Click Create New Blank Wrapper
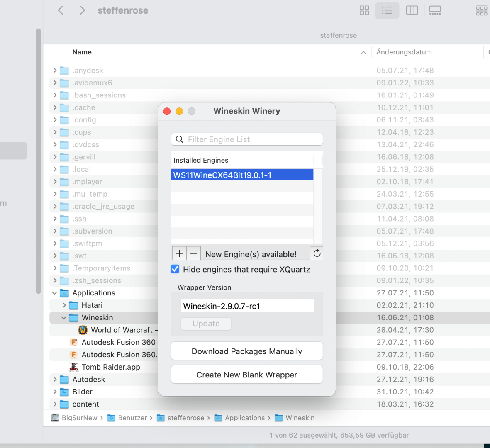The width and height of the screenshot is (490, 448). pyautogui.click(x=247, y=375)
